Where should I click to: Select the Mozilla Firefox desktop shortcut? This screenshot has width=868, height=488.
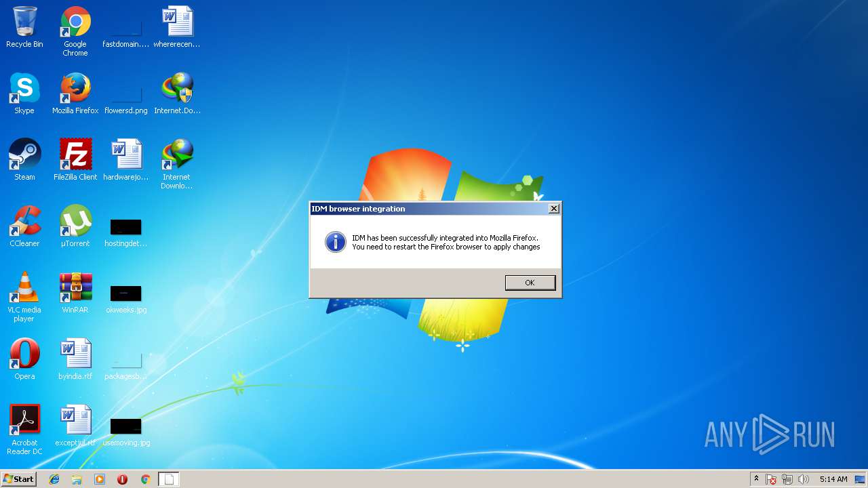pyautogui.click(x=75, y=94)
